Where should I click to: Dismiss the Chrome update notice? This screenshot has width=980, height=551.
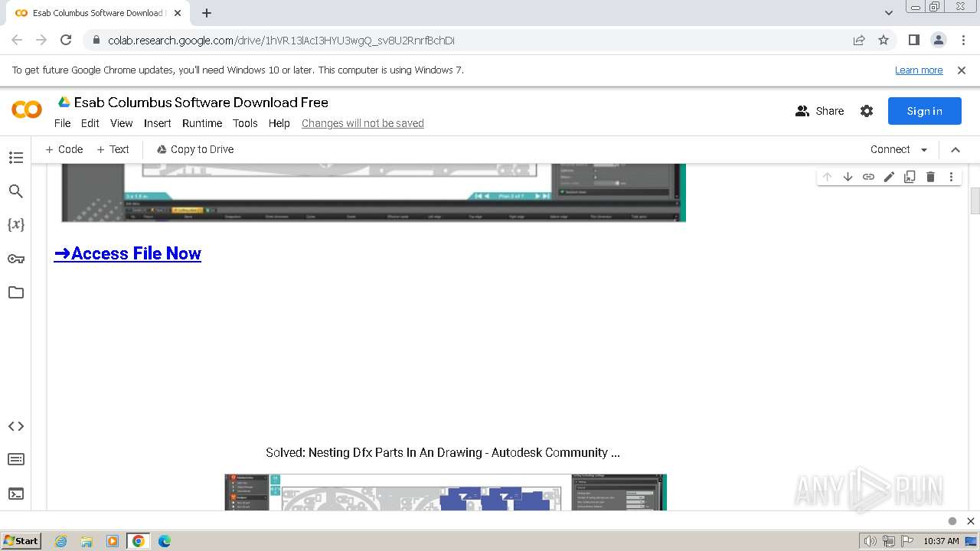coord(962,70)
